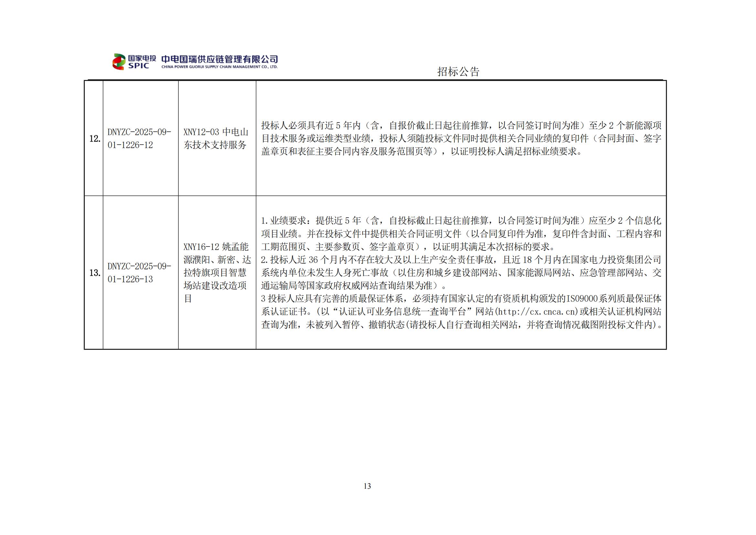Click the http://cx.cnca.cn URL
This screenshot has height=535, width=756.
(537, 311)
